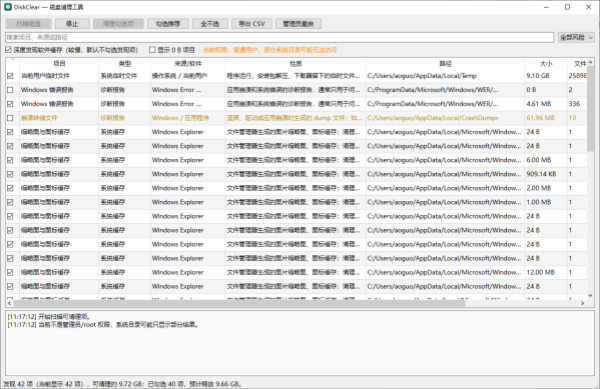Check the orange 崩溃转储文件 row checkbox
The height and width of the screenshot is (389, 600).
coord(10,118)
